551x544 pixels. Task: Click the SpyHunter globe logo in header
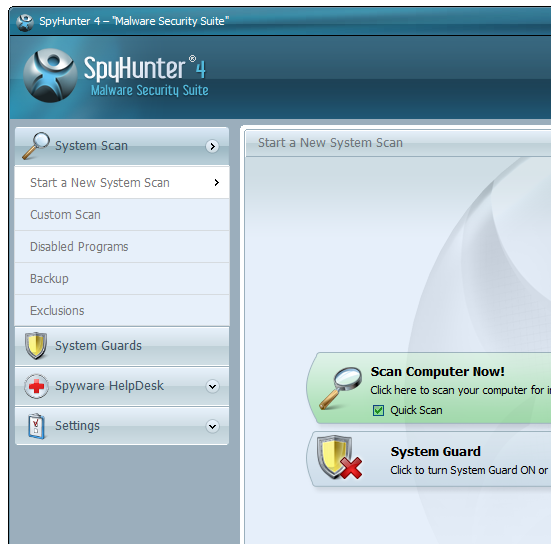tap(50, 75)
